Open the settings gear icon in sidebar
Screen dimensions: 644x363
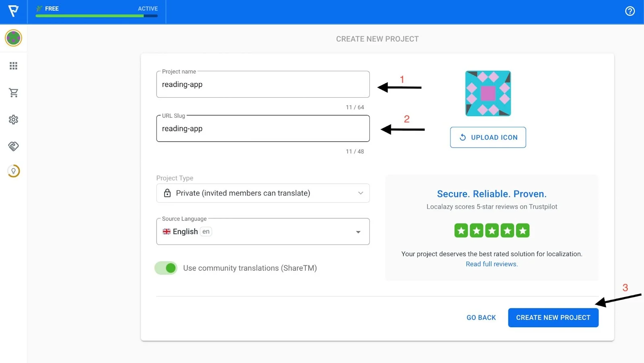pyautogui.click(x=13, y=120)
